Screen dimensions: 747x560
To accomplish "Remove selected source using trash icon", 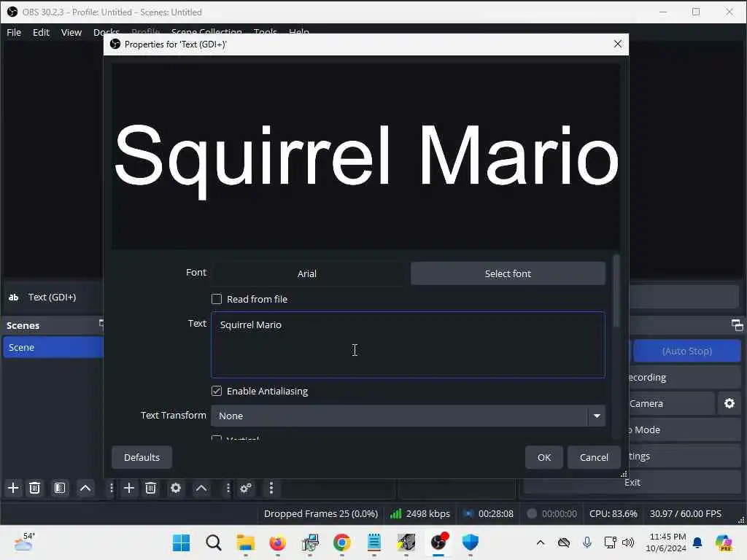I will [x=150, y=488].
